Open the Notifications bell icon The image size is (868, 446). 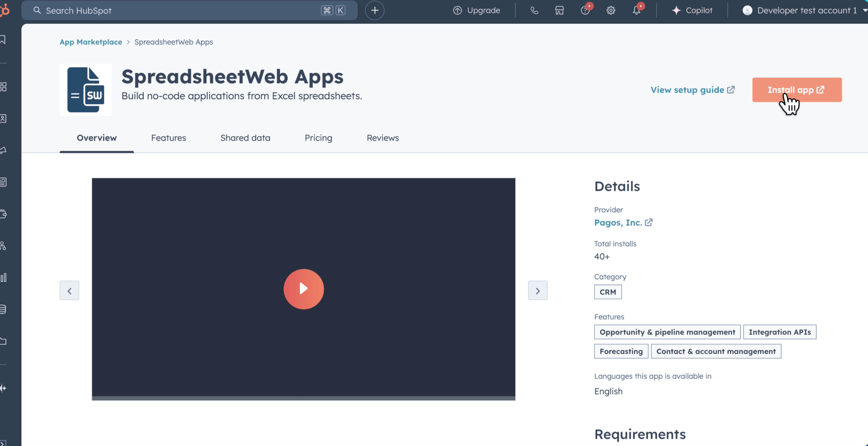pyautogui.click(x=637, y=10)
